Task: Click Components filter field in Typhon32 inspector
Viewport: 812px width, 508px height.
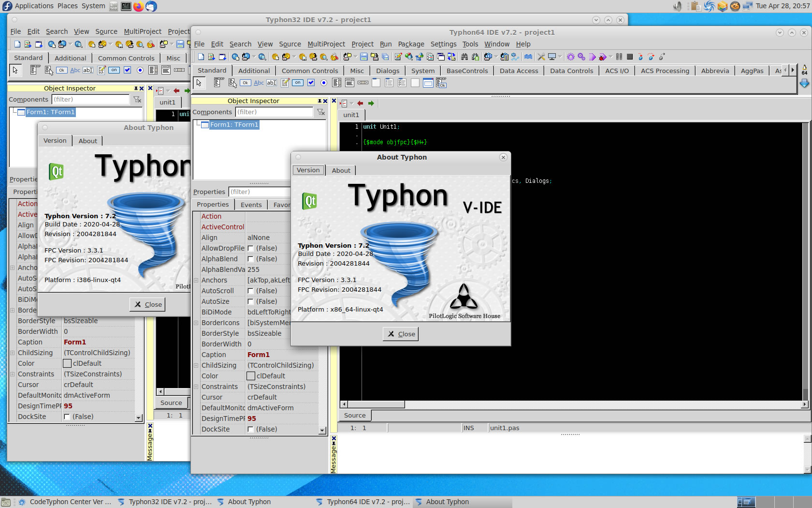Action: click(91, 100)
